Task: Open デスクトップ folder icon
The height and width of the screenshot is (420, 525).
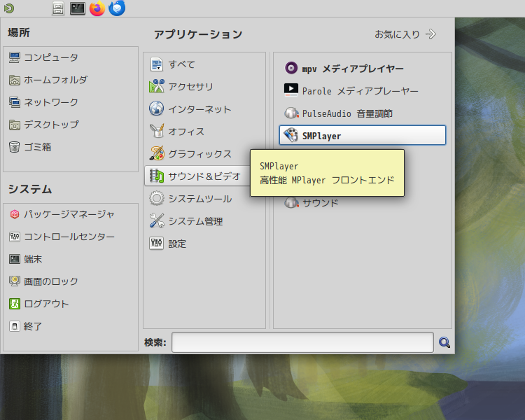Action: [15, 125]
